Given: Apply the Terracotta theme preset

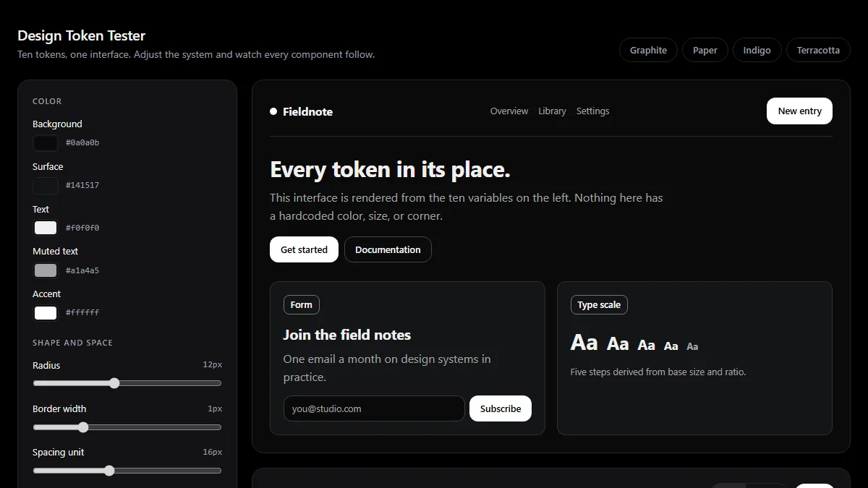Looking at the screenshot, I should [x=818, y=50].
